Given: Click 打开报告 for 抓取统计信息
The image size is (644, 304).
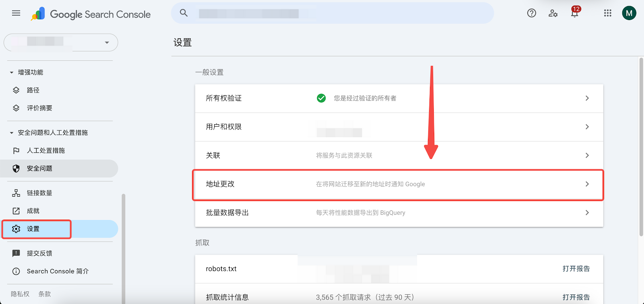Looking at the screenshot, I should click(x=576, y=297).
